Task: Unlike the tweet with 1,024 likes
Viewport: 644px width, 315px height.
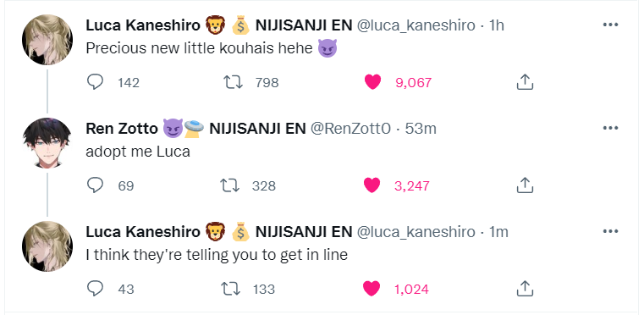Action: pos(372,289)
